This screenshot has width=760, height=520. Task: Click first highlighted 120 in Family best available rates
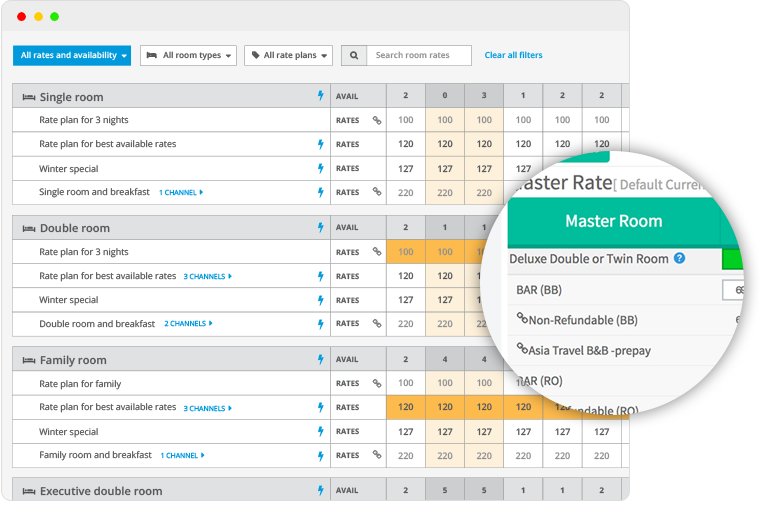tap(406, 407)
